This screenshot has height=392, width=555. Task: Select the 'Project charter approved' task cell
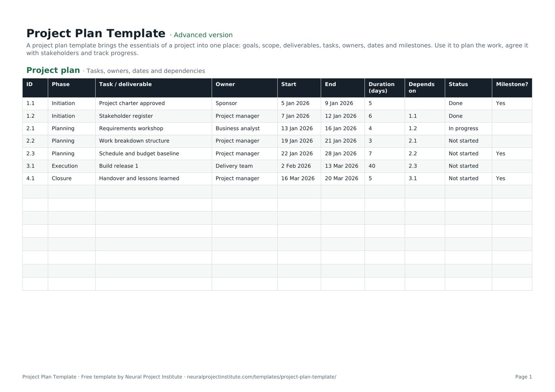pos(153,103)
